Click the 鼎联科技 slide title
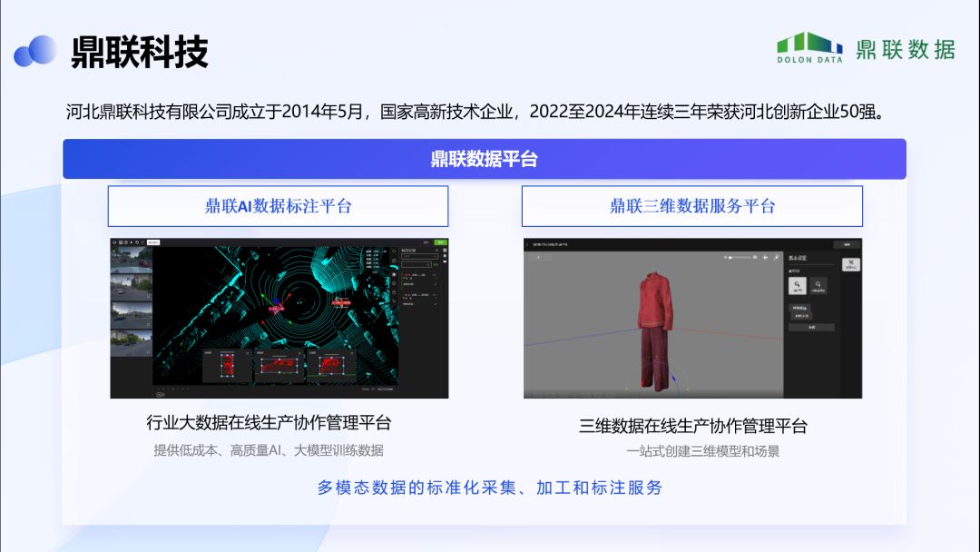The height and width of the screenshot is (552, 980). [x=140, y=51]
